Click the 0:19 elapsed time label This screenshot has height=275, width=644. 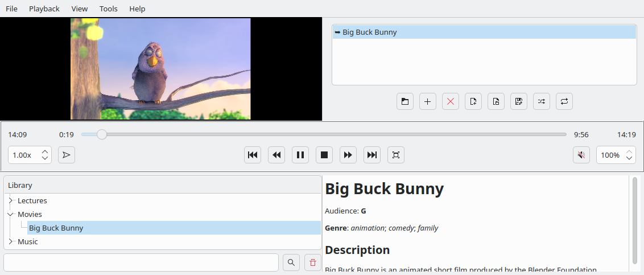66,134
